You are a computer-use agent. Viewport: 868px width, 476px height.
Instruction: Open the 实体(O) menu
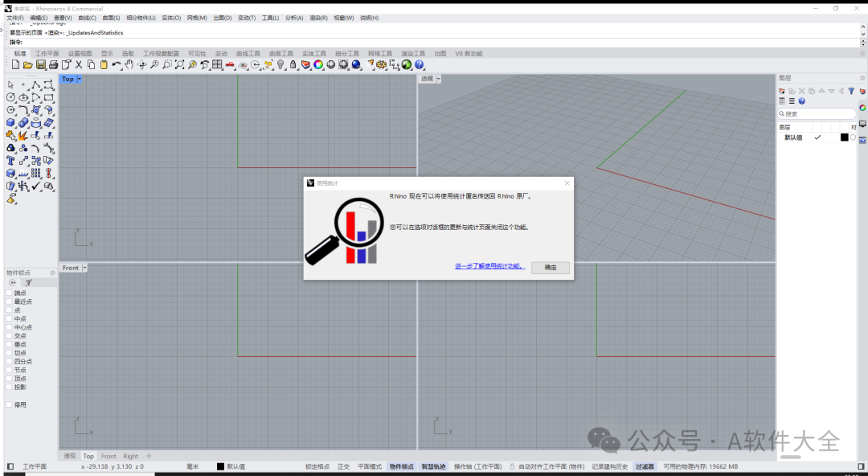point(171,18)
